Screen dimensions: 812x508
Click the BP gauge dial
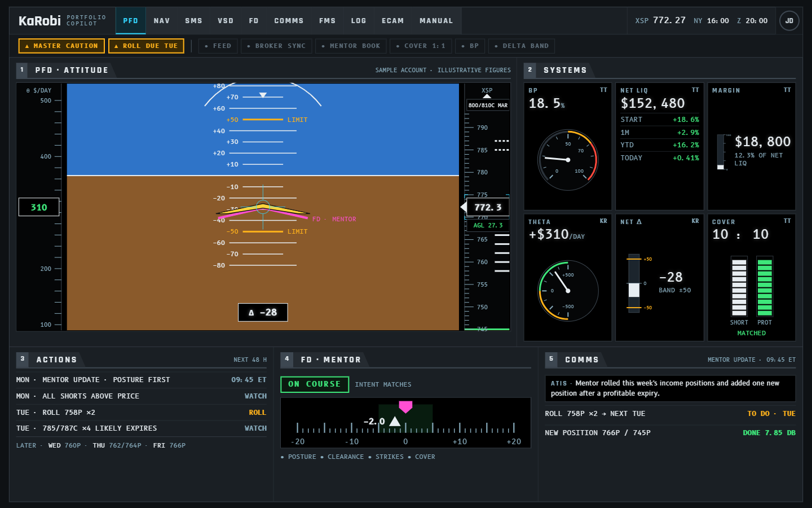(568, 160)
